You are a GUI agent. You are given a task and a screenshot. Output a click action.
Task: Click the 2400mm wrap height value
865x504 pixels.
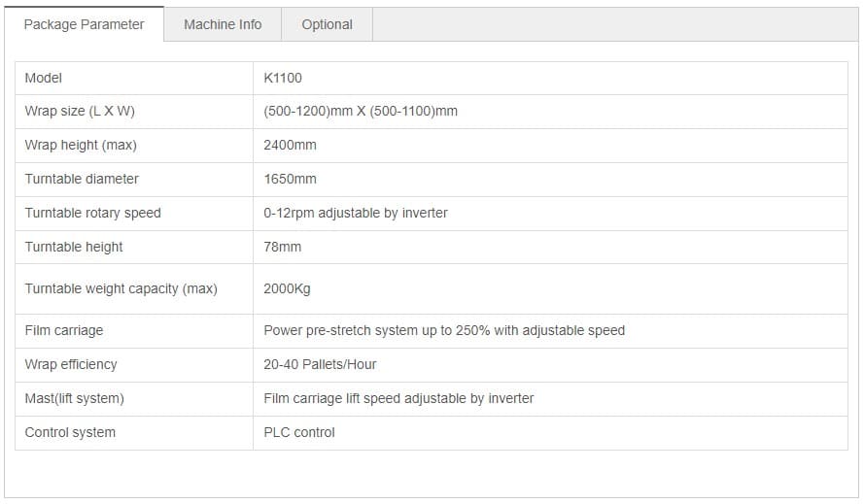[x=290, y=145]
